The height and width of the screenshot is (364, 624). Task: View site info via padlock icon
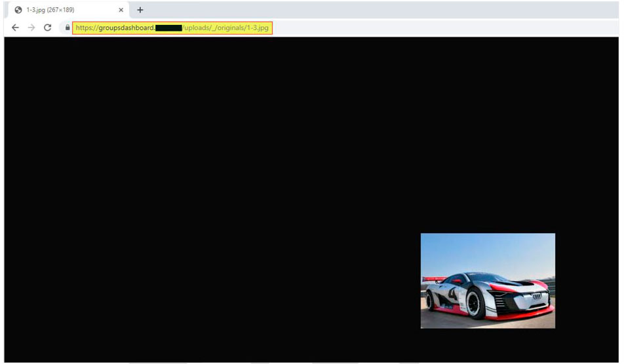67,27
